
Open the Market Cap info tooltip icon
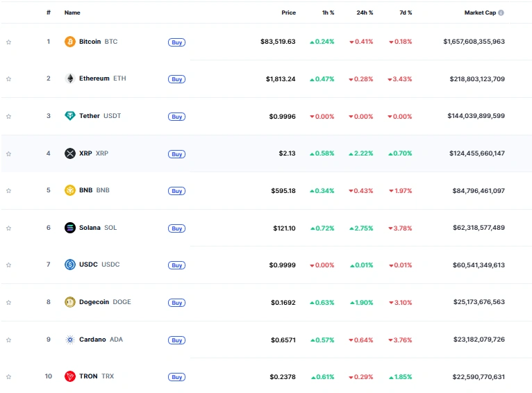(x=501, y=12)
